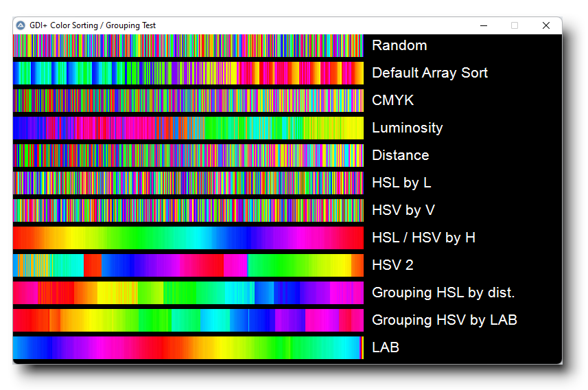Viewport: 588px width, 390px height.
Task: Click the Distance sorted color strip
Action: (188, 155)
